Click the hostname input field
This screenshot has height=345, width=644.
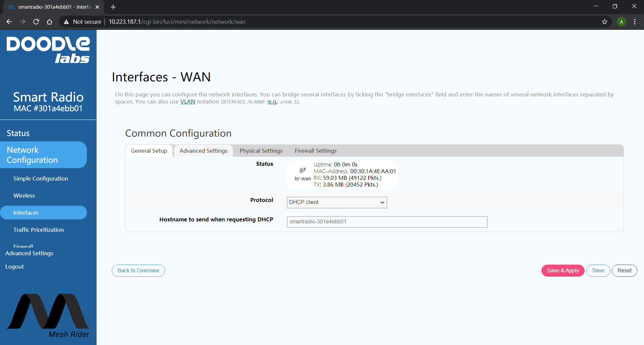click(x=387, y=222)
